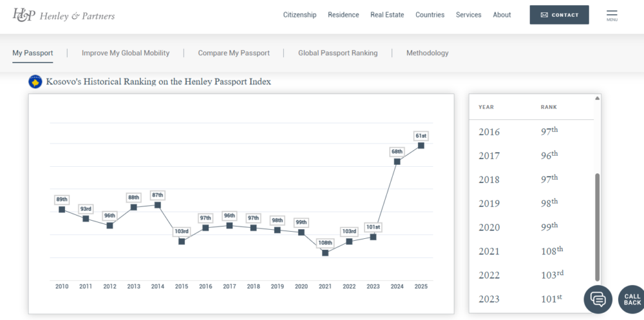Click the 2019 data point marker
This screenshot has height=320, width=644.
coord(277,230)
